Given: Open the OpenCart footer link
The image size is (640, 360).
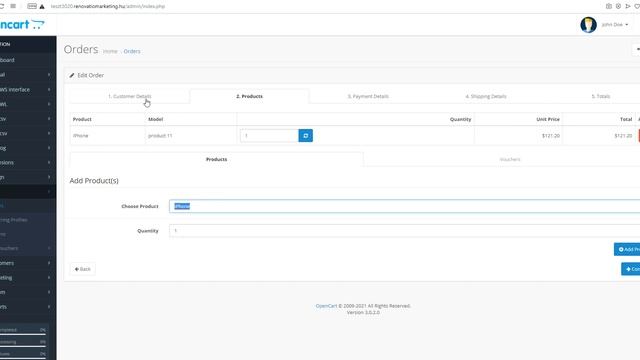Looking at the screenshot, I should point(326,306).
